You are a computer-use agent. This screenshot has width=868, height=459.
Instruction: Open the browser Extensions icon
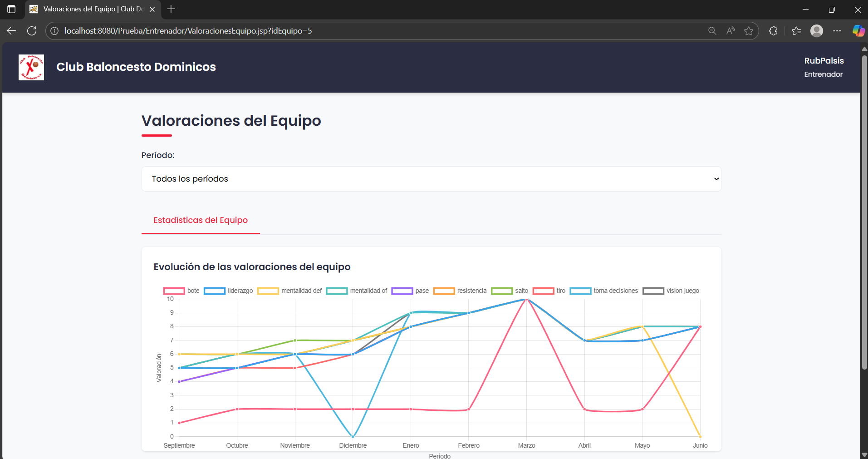point(774,31)
